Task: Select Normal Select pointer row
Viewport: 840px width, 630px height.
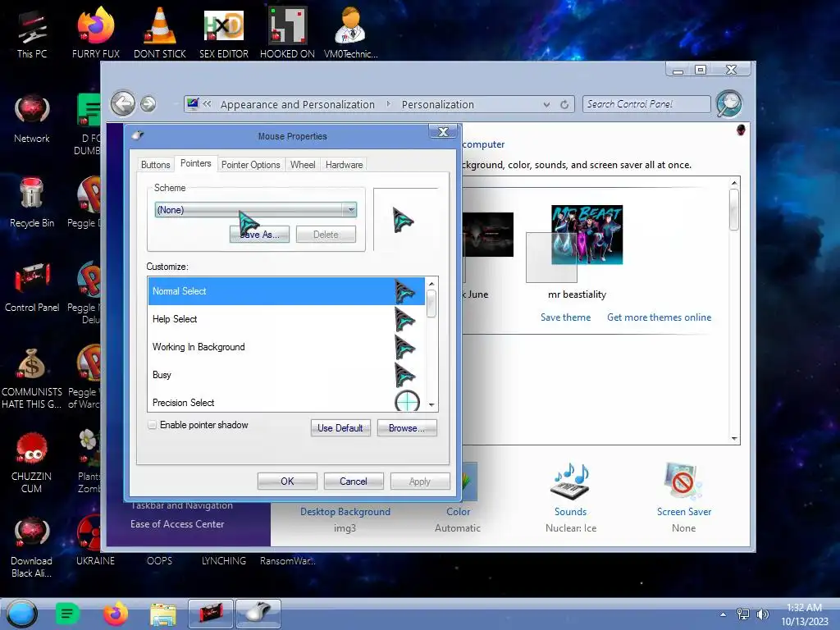Action: tap(286, 291)
